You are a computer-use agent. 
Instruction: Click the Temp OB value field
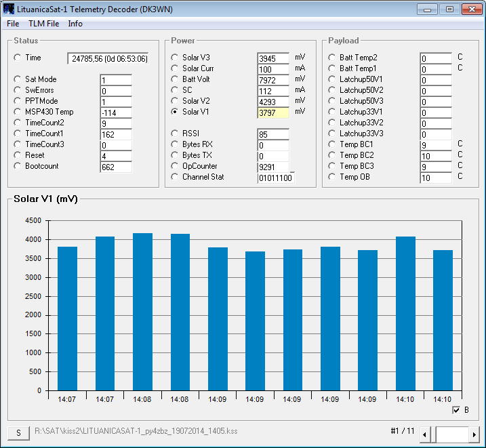436,178
